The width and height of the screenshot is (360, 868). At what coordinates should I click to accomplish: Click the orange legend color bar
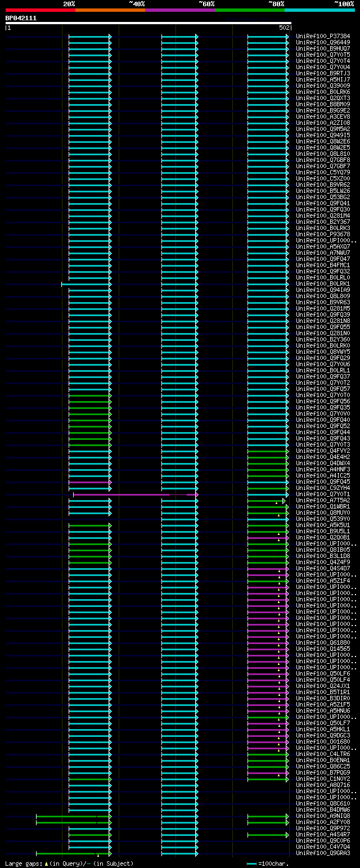tap(110, 10)
